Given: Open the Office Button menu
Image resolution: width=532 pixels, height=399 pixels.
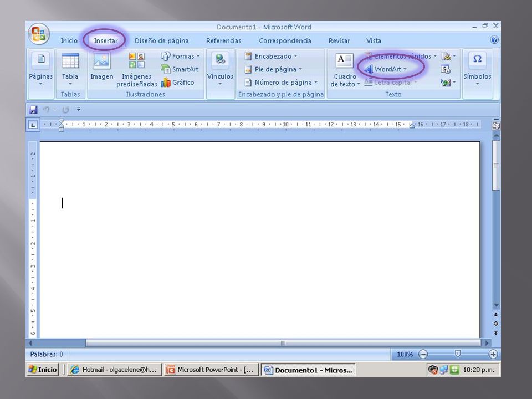Looking at the screenshot, I should (x=39, y=34).
